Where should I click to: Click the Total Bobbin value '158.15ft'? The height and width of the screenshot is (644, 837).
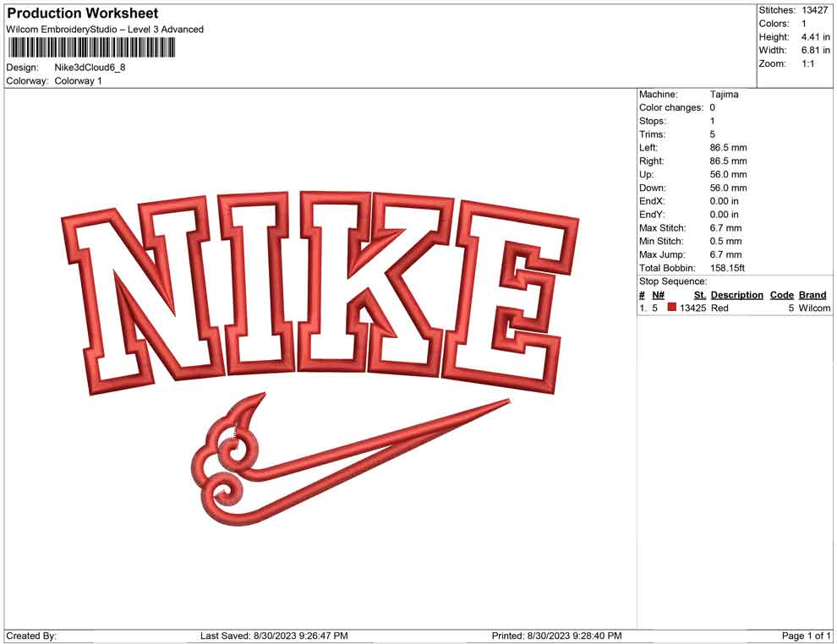tap(727, 268)
